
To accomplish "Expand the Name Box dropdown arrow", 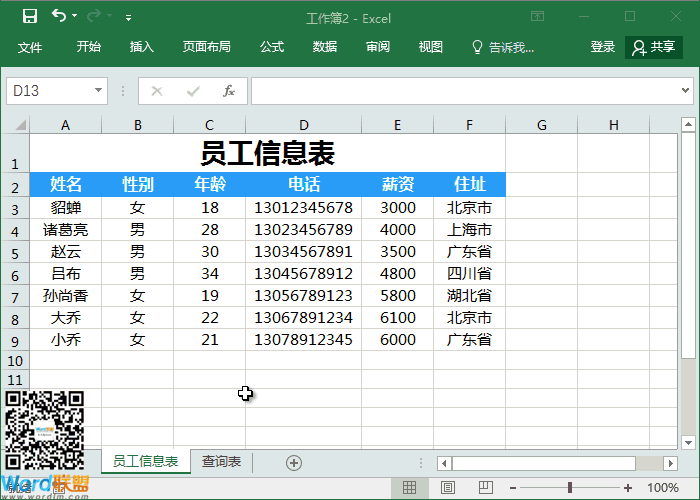I will (x=98, y=91).
